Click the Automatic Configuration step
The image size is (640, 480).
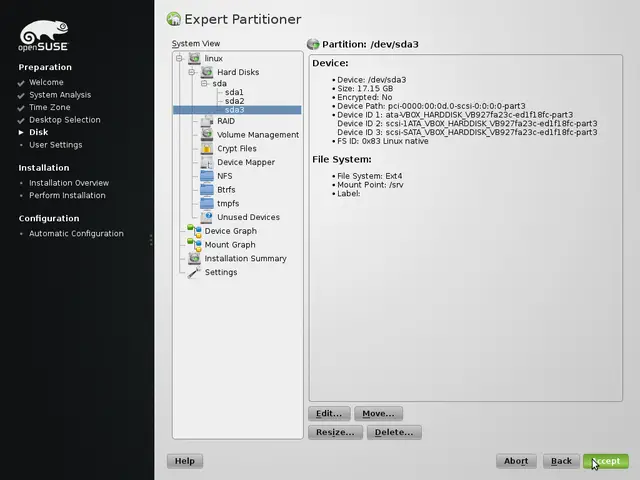(76, 233)
